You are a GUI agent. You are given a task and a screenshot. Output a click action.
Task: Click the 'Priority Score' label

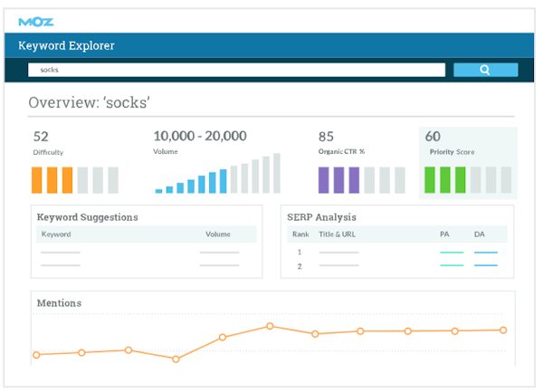pos(452,152)
